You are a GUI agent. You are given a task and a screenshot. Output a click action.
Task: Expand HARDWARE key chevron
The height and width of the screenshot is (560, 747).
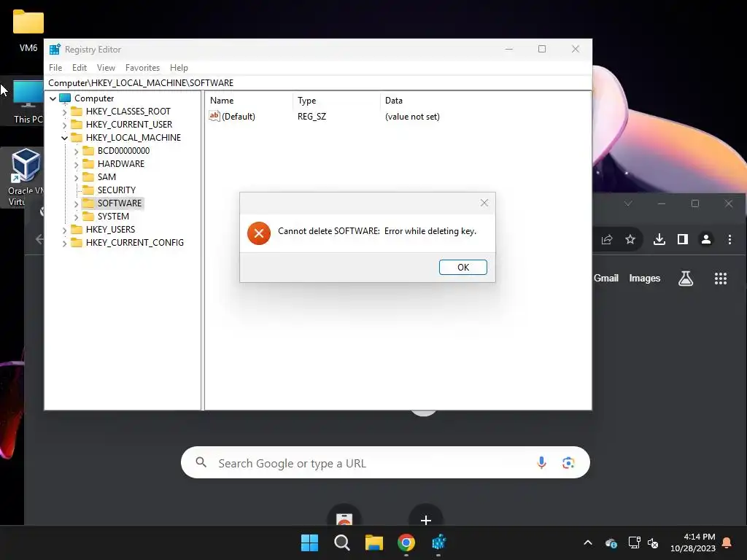76,164
